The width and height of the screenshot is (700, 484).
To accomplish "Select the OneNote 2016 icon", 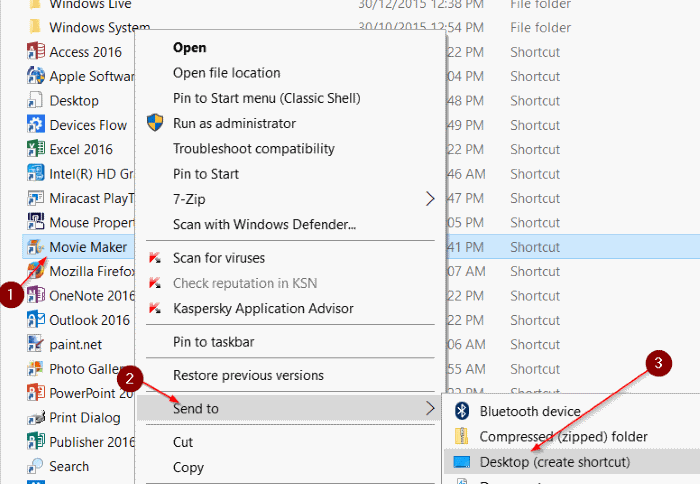I will tap(36, 295).
